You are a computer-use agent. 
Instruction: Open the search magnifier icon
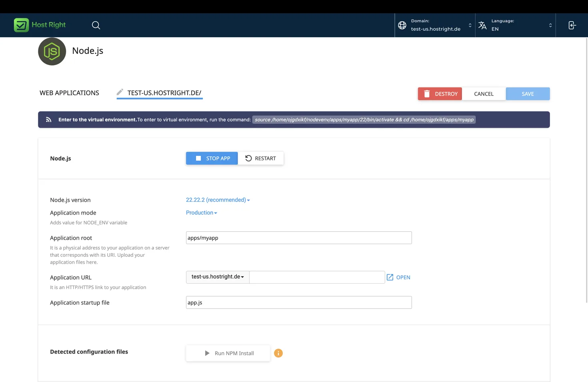(x=96, y=25)
